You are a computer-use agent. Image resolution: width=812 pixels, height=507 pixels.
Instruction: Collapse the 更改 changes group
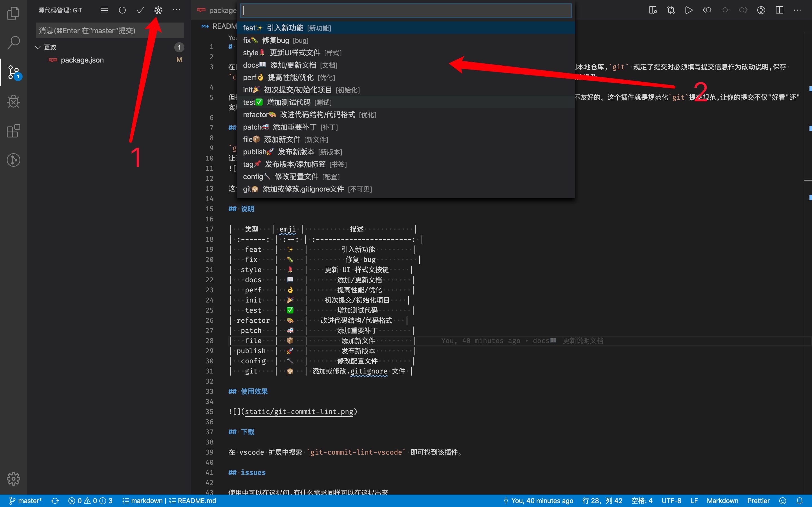point(38,47)
